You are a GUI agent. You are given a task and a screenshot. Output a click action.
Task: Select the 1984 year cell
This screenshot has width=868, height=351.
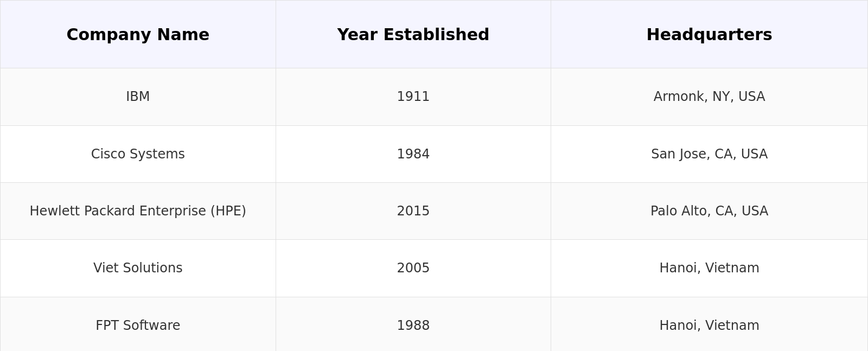tap(413, 154)
